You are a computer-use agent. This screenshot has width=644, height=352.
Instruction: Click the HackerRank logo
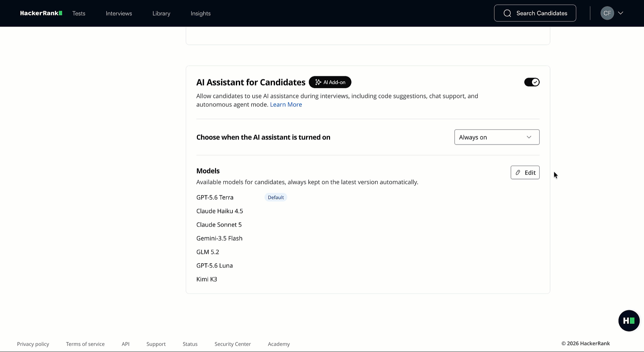(x=41, y=13)
